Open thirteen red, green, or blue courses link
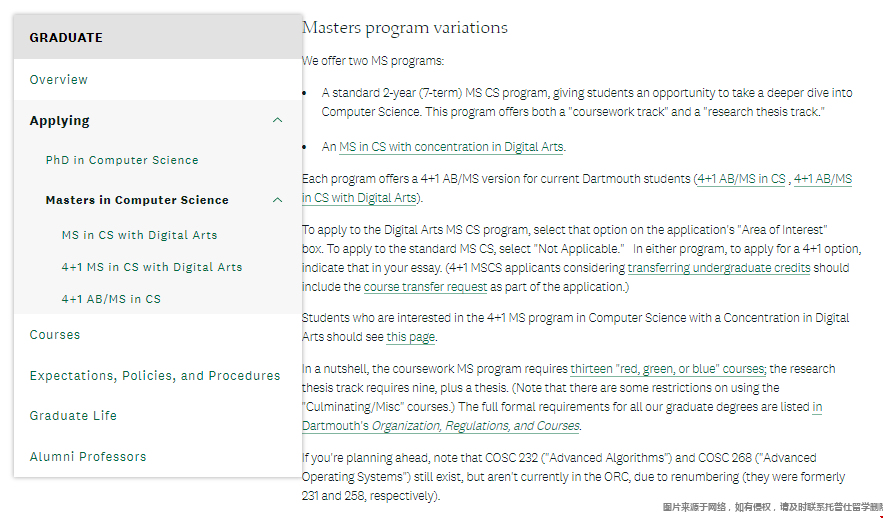Screen dimensions: 883x518 click(x=668, y=369)
